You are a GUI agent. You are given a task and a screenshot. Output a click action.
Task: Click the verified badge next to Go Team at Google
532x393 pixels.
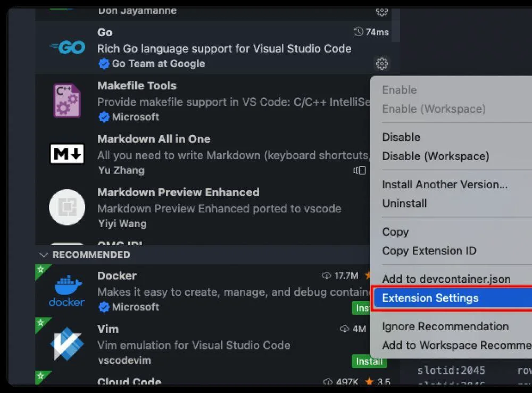tap(104, 63)
